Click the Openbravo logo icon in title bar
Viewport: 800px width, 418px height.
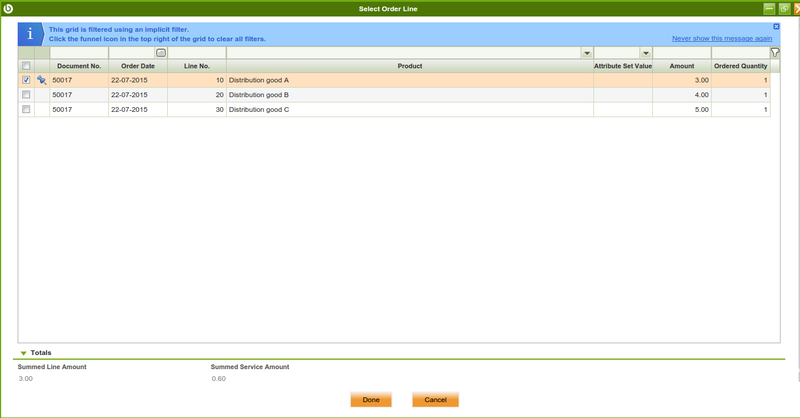pyautogui.click(x=8, y=9)
